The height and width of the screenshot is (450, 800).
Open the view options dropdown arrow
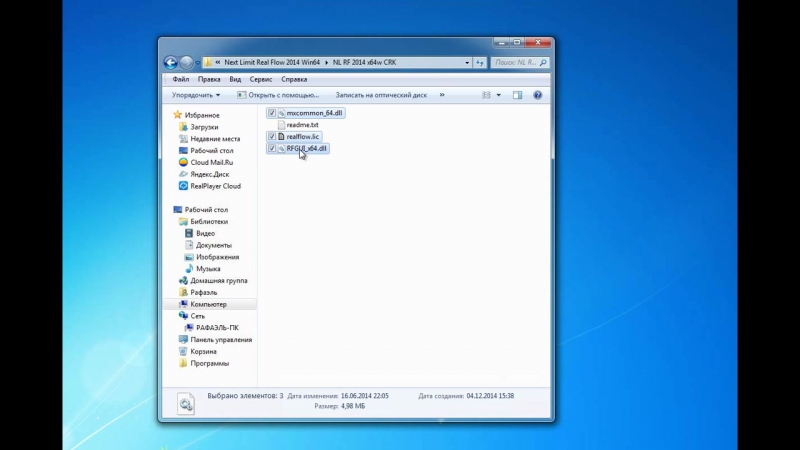[498, 95]
